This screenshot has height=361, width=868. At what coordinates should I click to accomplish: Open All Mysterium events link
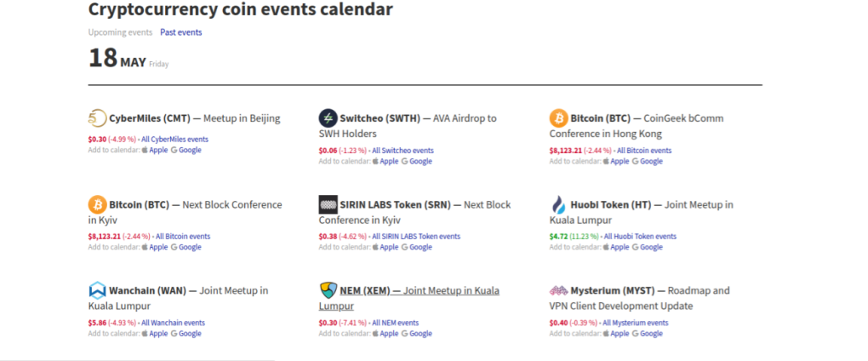tap(636, 323)
